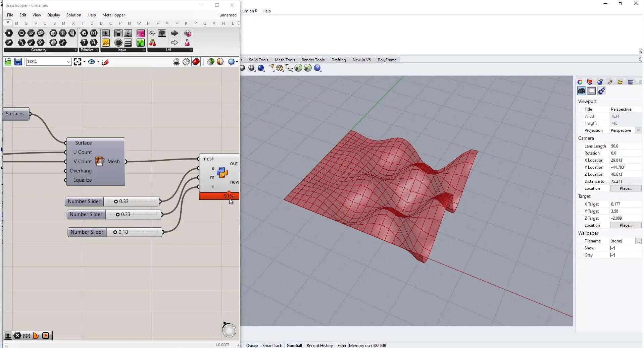Image resolution: width=644 pixels, height=348 pixels.
Task: Expand the Geometry panel with plus button
Action: 75,50
